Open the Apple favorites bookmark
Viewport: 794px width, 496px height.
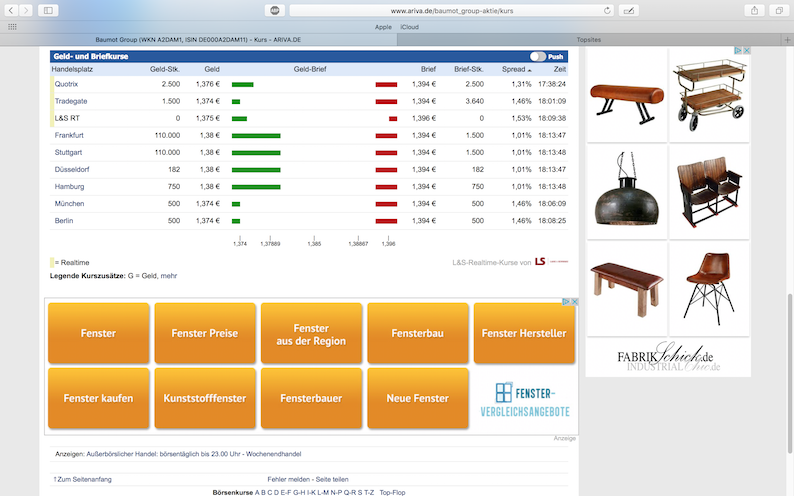(383, 27)
